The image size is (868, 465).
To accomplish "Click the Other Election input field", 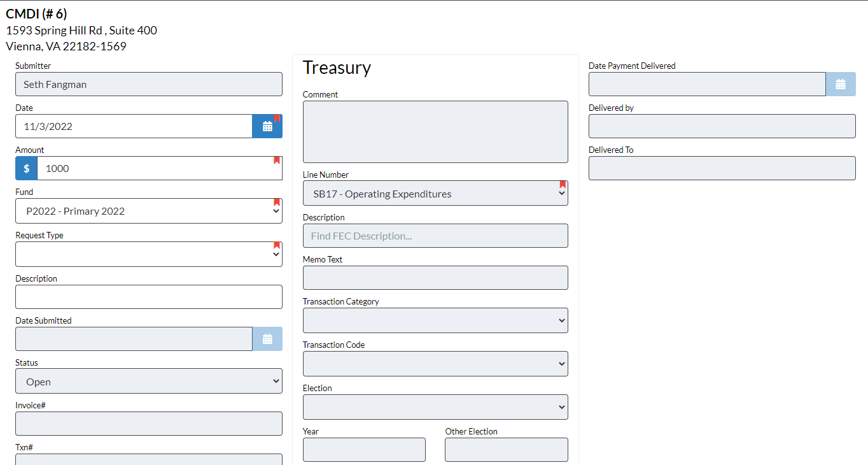I will [507, 450].
